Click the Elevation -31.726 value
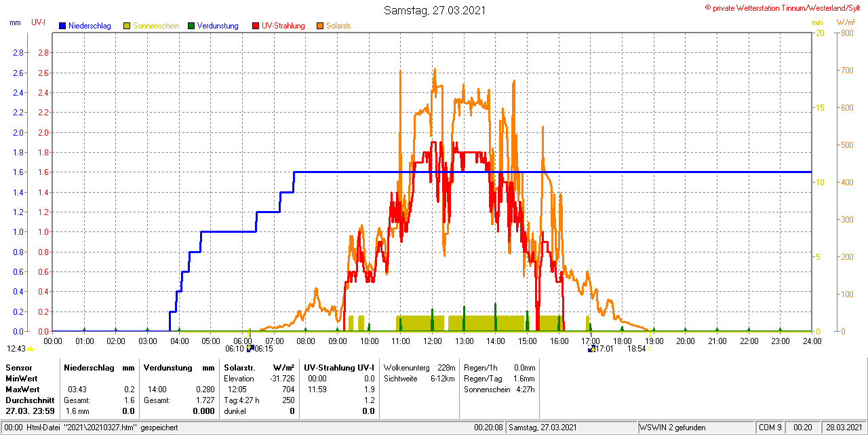This screenshot has width=868, height=435. point(281,378)
